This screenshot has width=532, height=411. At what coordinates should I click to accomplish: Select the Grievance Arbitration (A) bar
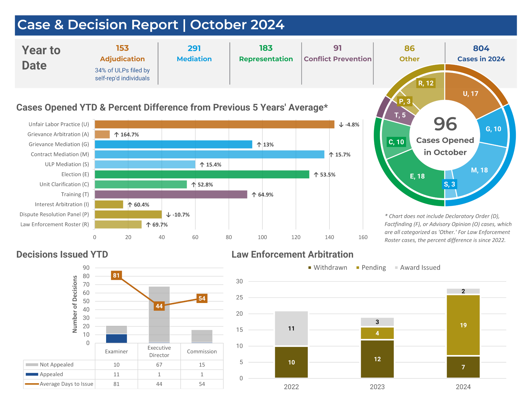click(x=102, y=134)
